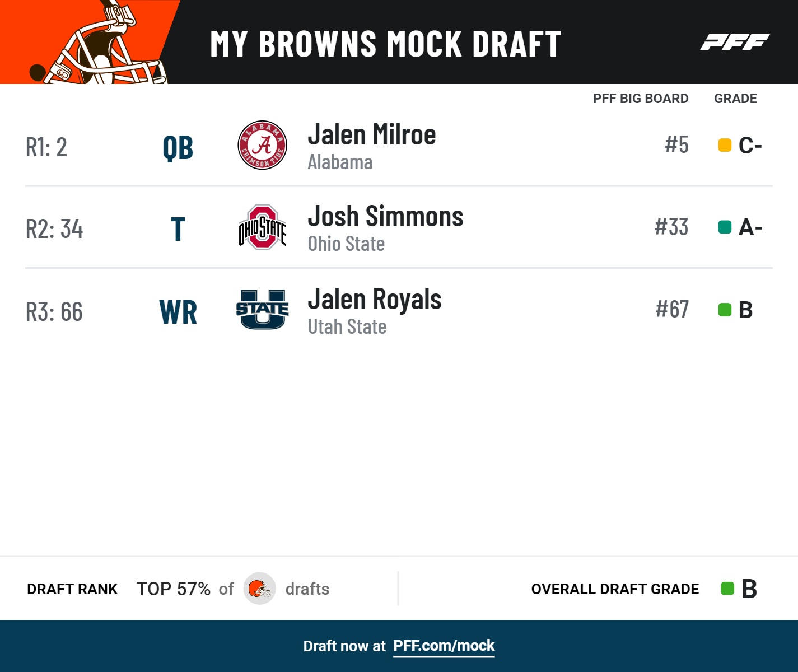
Task: Click the PFF logo in header
Action: coord(734,42)
